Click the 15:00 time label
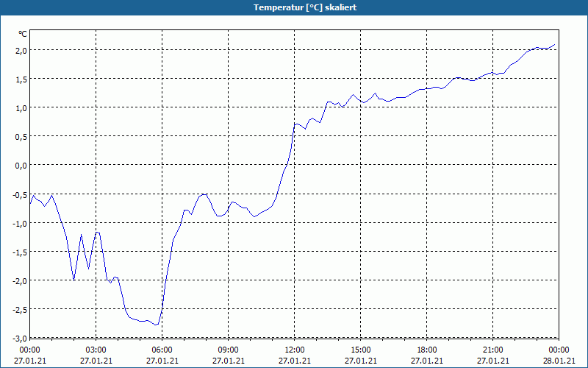This screenshot has width=588, height=368. [361, 350]
